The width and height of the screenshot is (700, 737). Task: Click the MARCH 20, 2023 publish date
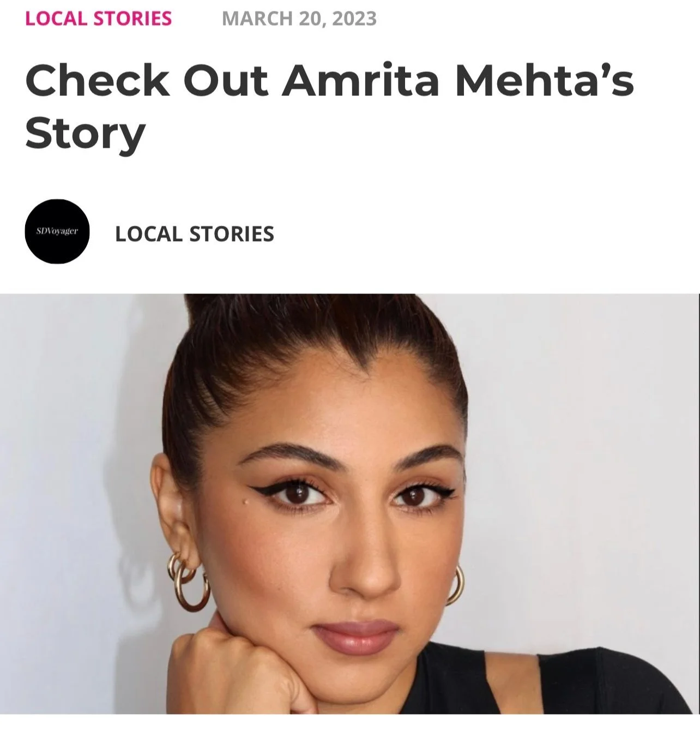[x=299, y=19]
